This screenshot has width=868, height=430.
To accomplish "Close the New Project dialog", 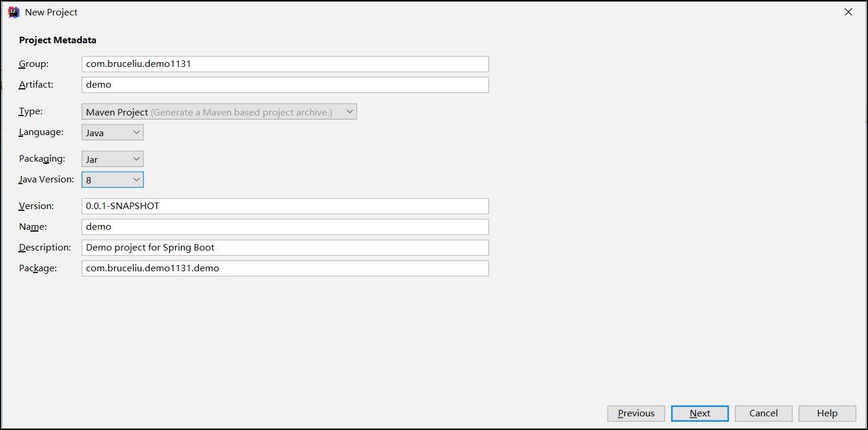I will [848, 12].
